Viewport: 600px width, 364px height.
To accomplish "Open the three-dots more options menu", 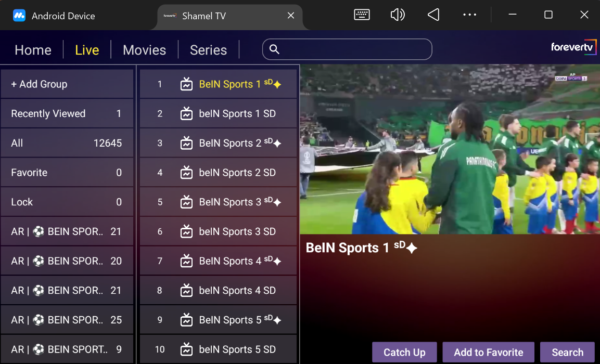I will point(469,15).
